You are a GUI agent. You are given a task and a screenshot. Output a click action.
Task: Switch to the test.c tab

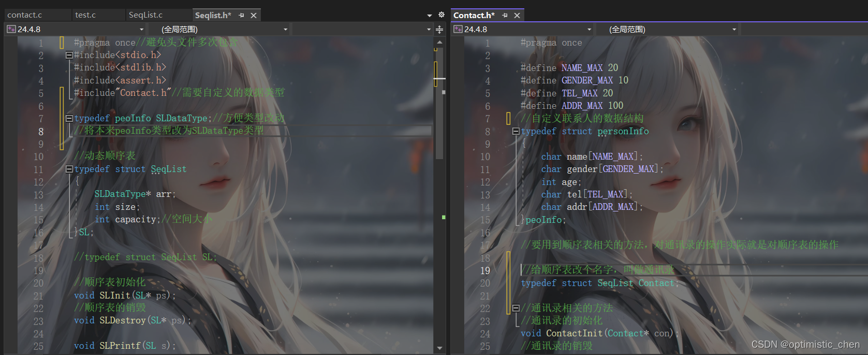click(x=85, y=15)
